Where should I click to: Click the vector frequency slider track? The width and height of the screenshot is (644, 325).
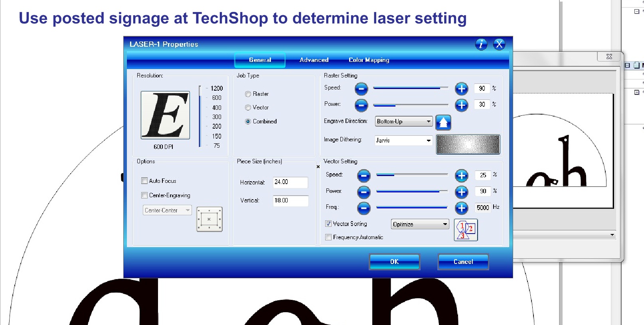[412, 207]
